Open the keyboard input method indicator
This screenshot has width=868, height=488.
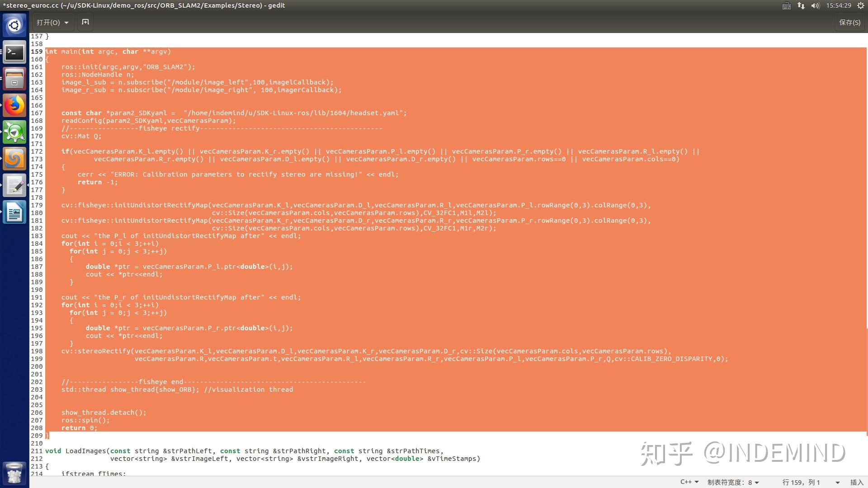point(787,5)
